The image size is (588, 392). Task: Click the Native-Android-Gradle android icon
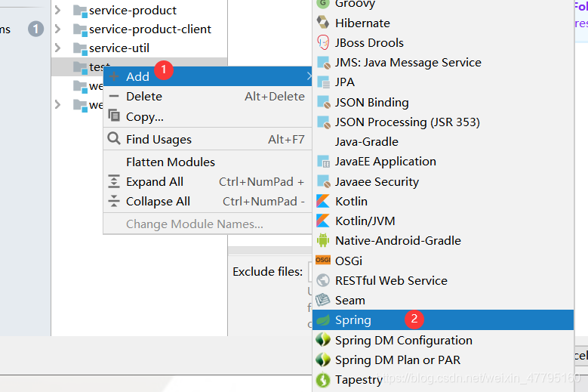click(323, 240)
